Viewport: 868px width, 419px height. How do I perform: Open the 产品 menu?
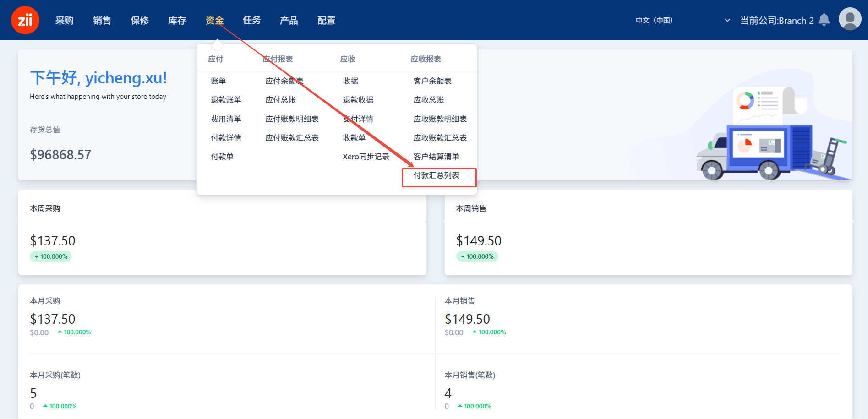tap(289, 20)
